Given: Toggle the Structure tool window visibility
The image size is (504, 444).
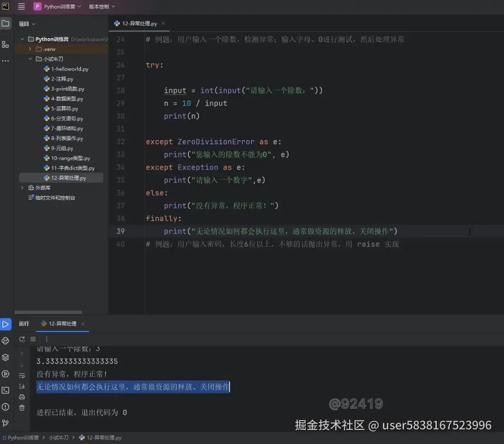Looking at the screenshot, I should [x=6, y=44].
